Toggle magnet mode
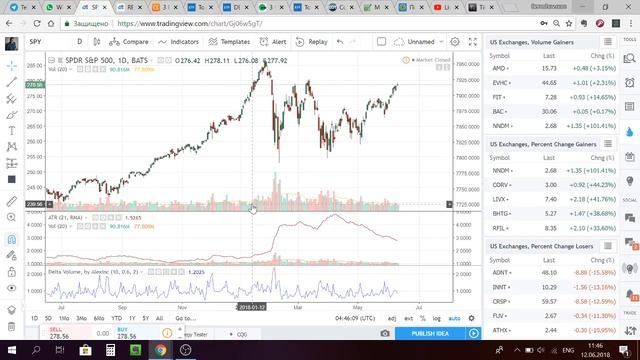Viewport: 640px width, 360px height. 11,239
